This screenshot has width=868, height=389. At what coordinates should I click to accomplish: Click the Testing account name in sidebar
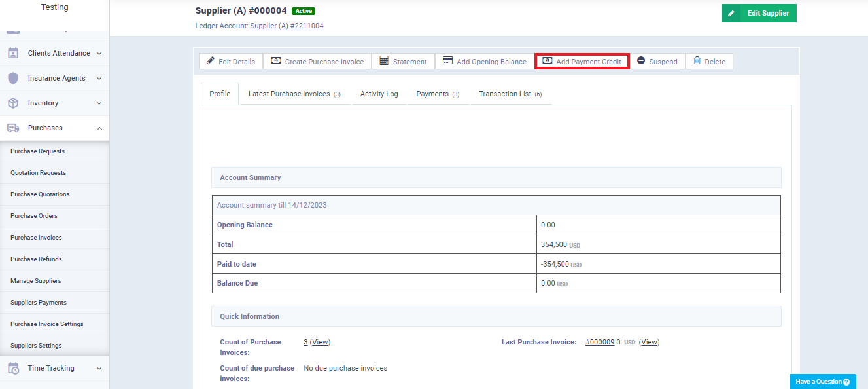point(54,7)
